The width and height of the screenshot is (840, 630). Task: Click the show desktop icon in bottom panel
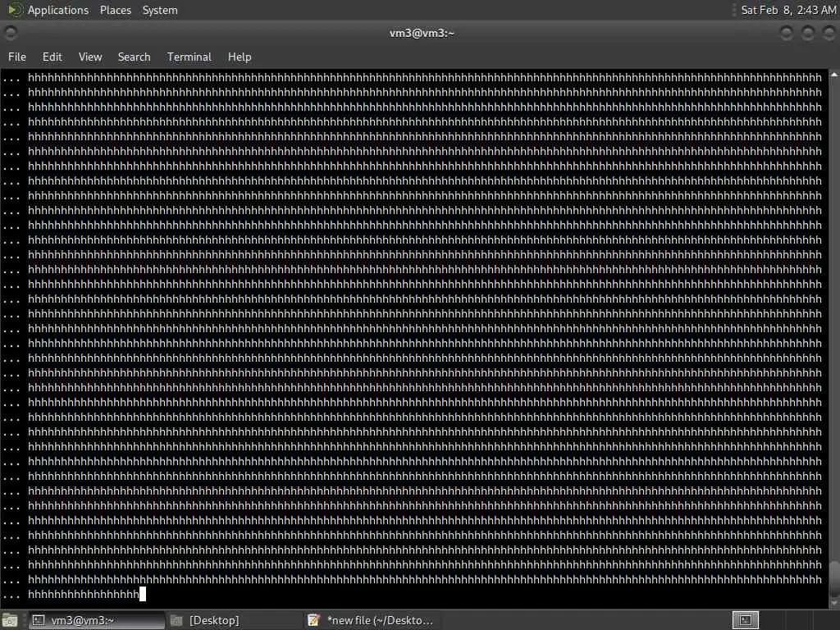(10, 621)
